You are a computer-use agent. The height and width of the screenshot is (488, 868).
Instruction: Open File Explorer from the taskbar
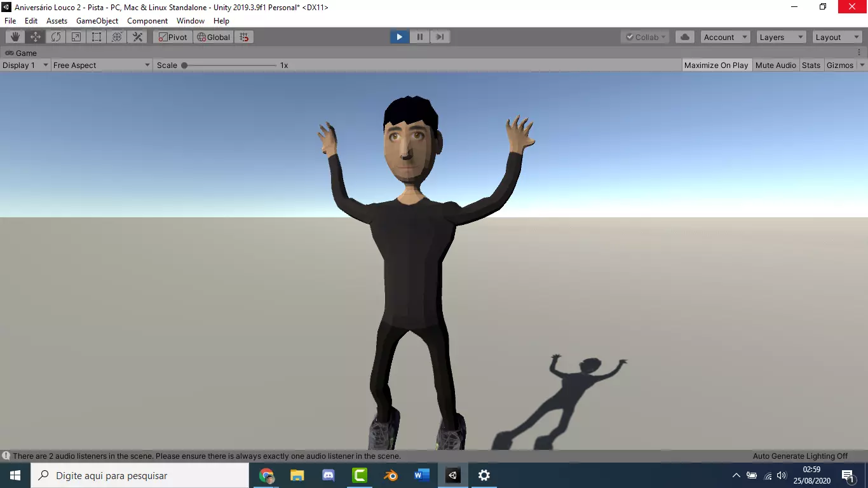297,475
